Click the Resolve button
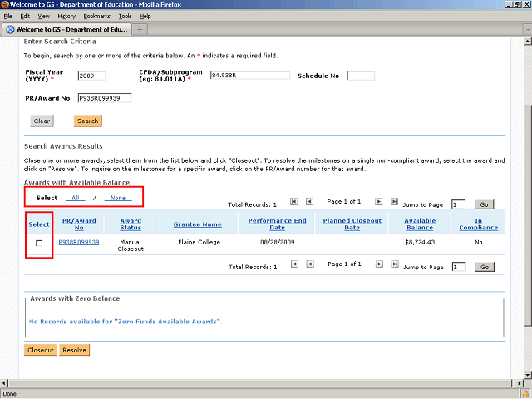The width and height of the screenshot is (532, 399). point(74,350)
